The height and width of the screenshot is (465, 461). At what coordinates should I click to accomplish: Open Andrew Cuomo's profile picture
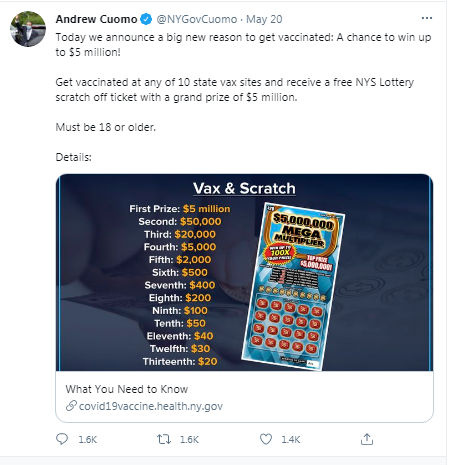click(x=28, y=29)
